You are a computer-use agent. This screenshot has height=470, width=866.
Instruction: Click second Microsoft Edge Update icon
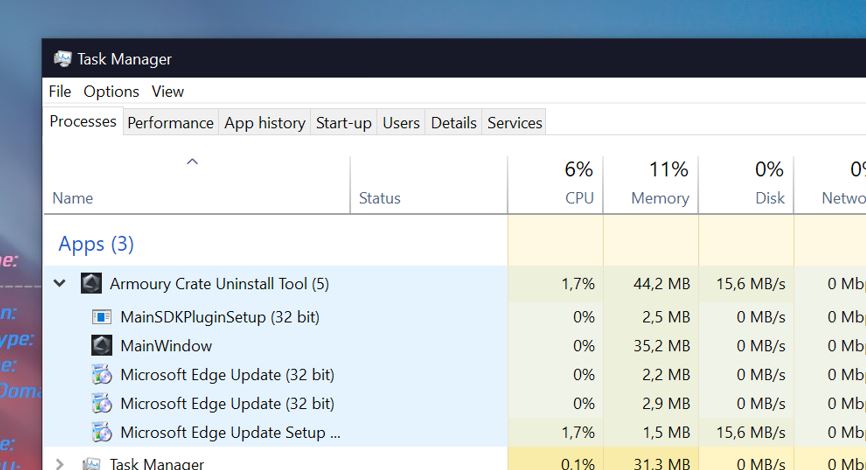point(102,404)
